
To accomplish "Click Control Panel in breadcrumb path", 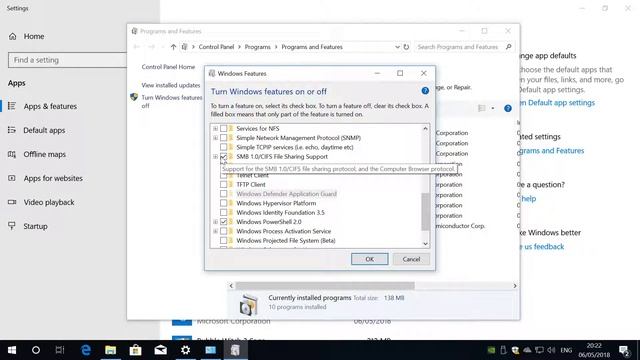I will click(x=216, y=47).
